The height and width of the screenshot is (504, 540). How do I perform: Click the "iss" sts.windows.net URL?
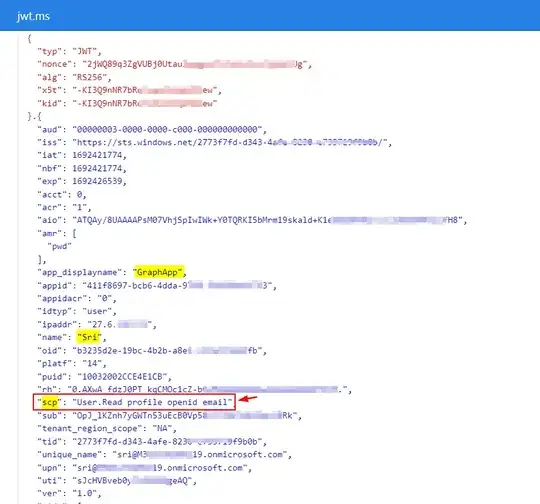230,142
